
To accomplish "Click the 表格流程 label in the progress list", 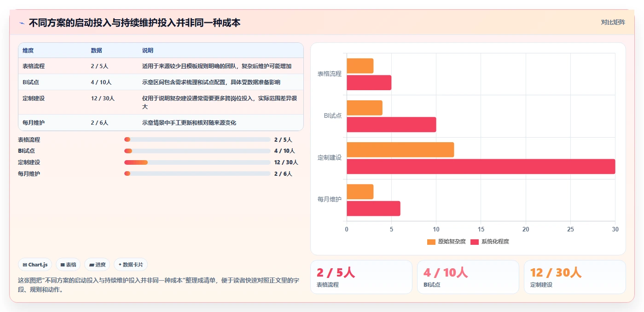I will [29, 139].
